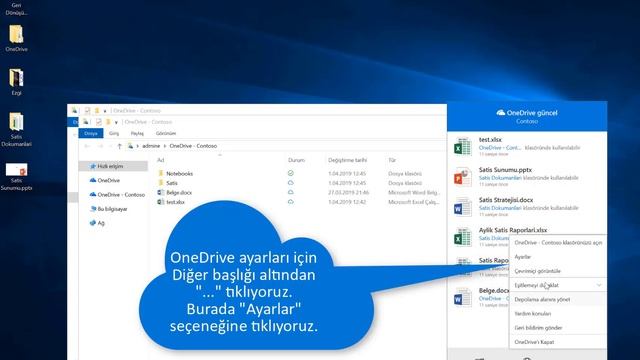
Task: Select Bu bilgisayar in navigation pane
Action: 113,209
